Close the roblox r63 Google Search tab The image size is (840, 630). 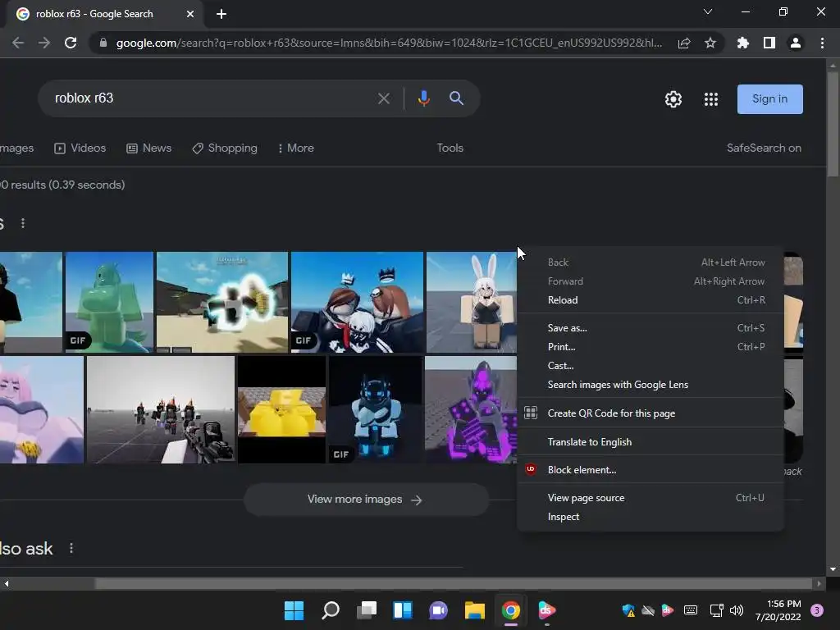coord(190,14)
